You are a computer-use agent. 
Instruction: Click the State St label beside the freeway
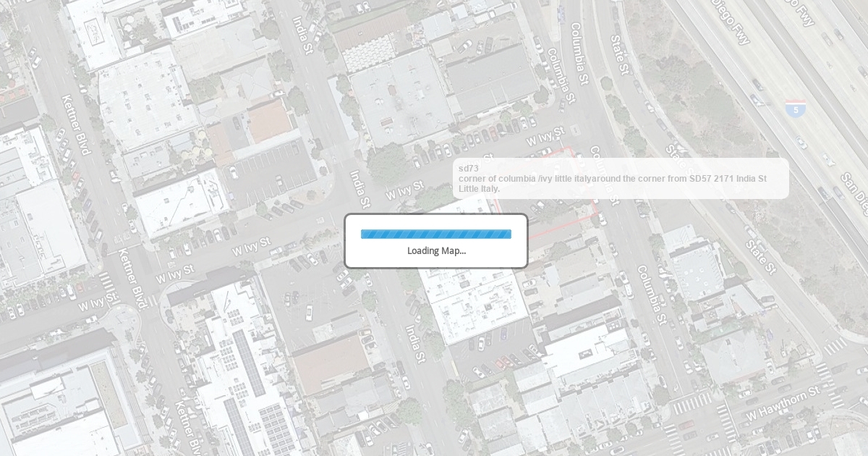[760, 256]
